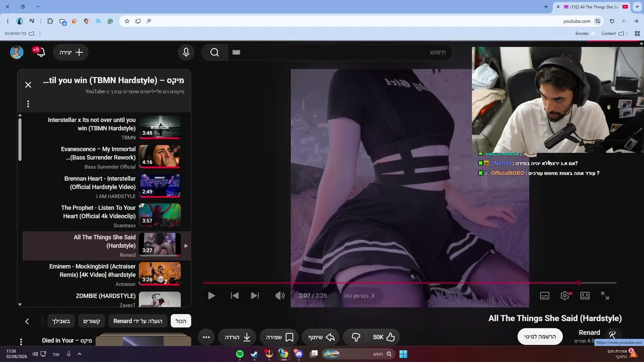Image resolution: width=644 pixels, height=362 pixels.
Task: Show more filter chips with the chevron arrow
Action: (x=27, y=321)
